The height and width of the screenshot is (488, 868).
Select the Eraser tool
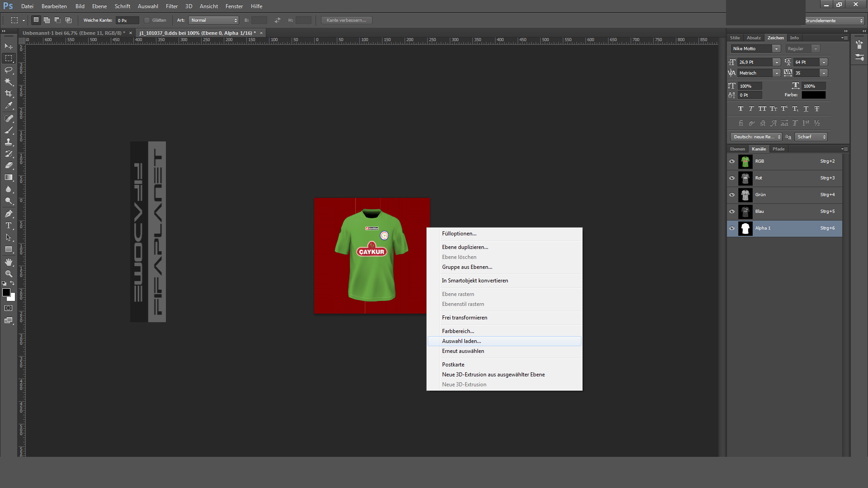pos(9,165)
